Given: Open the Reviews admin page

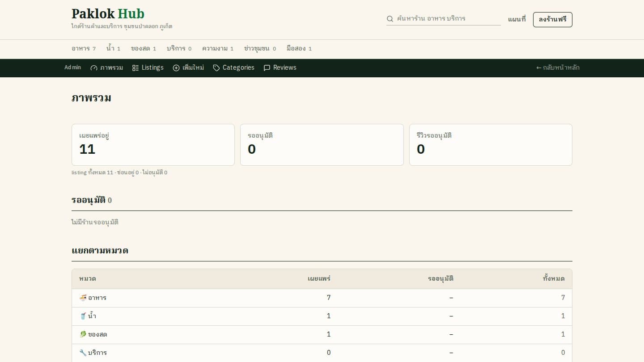Looking at the screenshot, I should click(280, 68).
